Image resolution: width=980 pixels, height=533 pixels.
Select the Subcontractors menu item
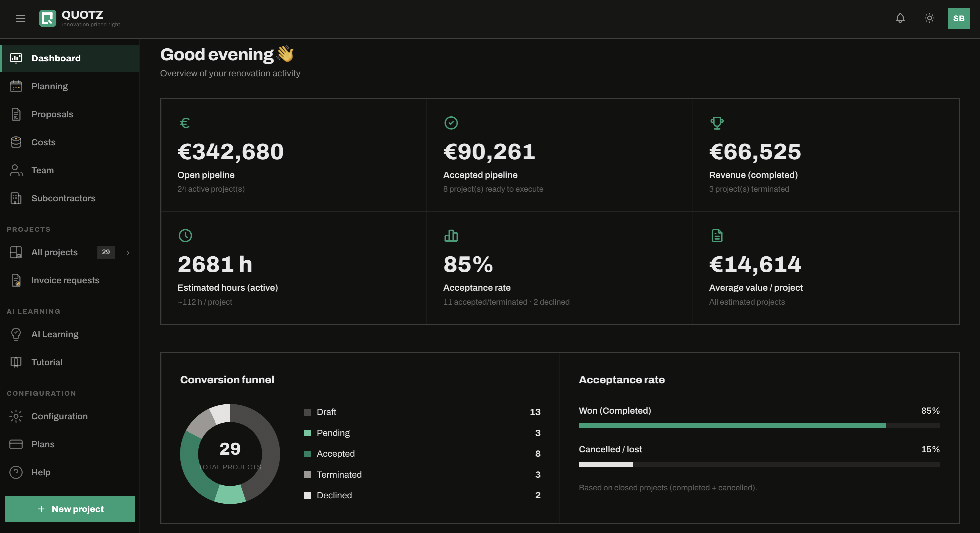tap(70, 198)
